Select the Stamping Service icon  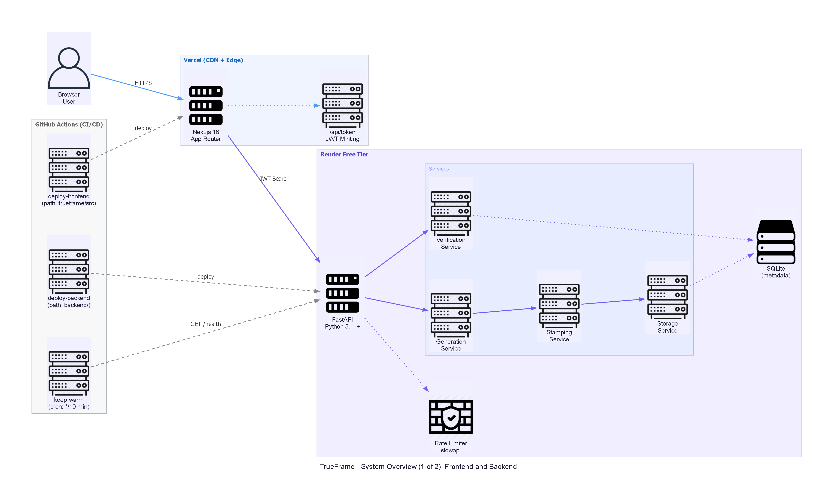559,306
